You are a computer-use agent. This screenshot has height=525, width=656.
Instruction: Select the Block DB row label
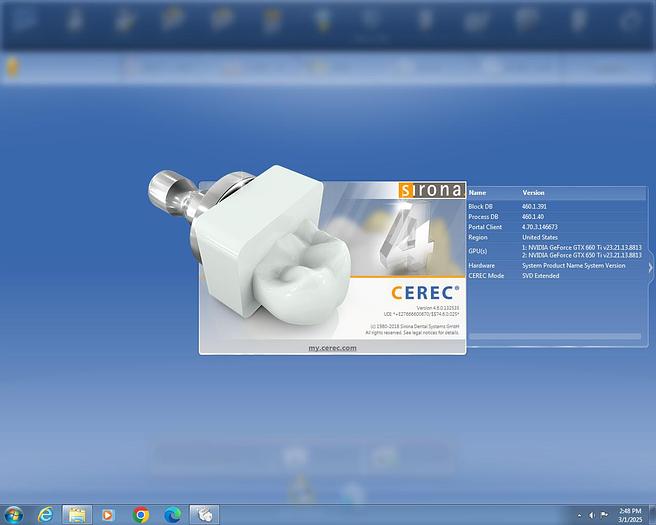click(480, 207)
